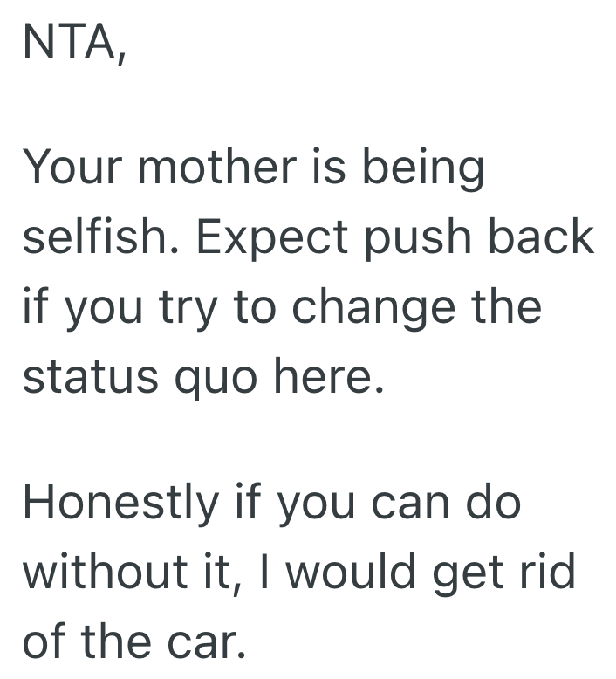616x679 pixels.
Task: Click the word "back"
Action: pos(544,236)
